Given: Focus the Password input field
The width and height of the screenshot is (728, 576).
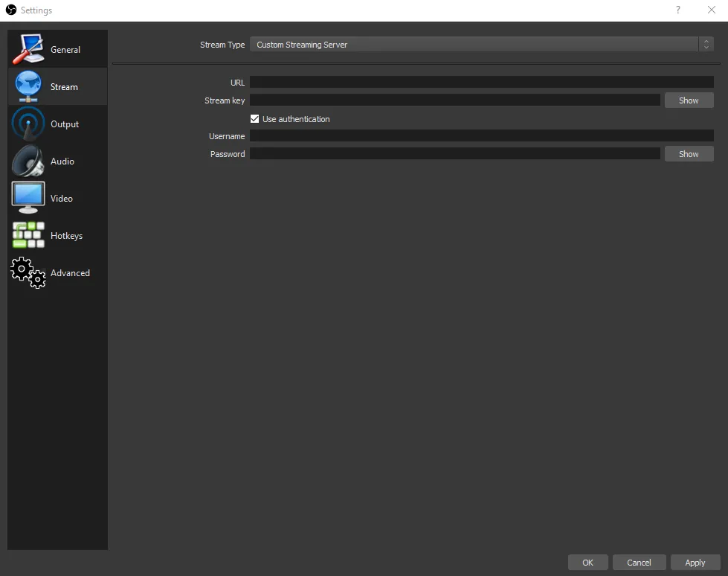Looking at the screenshot, I should pyautogui.click(x=455, y=154).
